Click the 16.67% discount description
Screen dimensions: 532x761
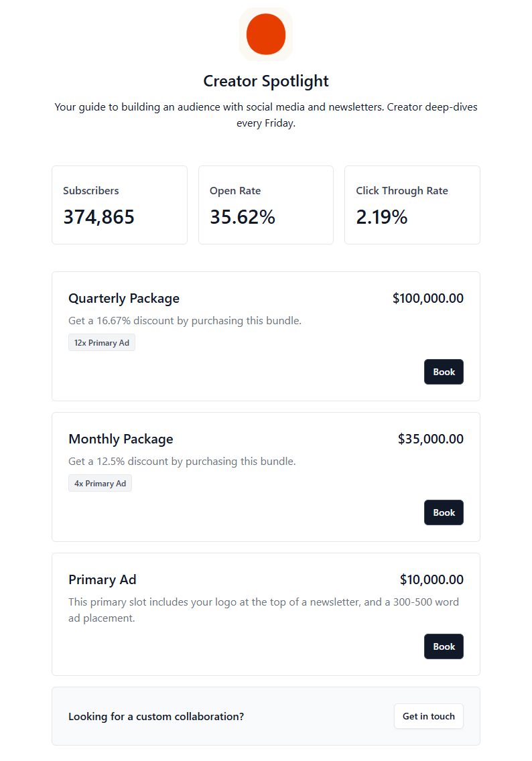pyautogui.click(x=185, y=321)
